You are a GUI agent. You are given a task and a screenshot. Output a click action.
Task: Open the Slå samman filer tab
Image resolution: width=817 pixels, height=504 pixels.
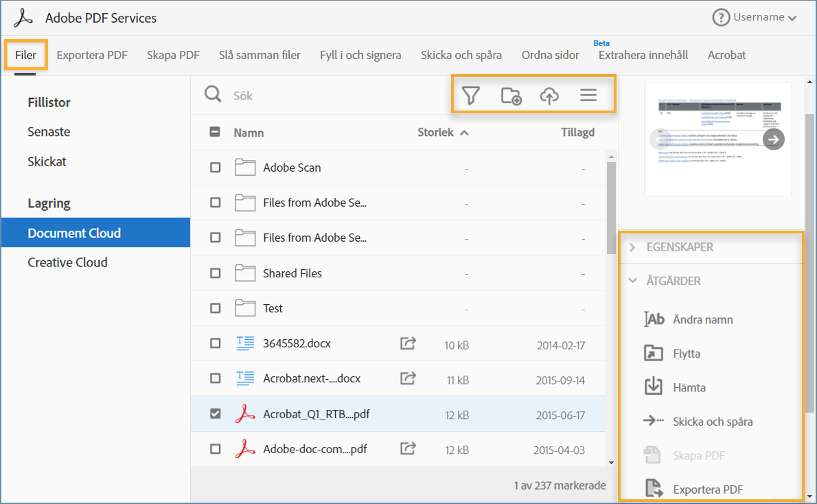click(260, 55)
